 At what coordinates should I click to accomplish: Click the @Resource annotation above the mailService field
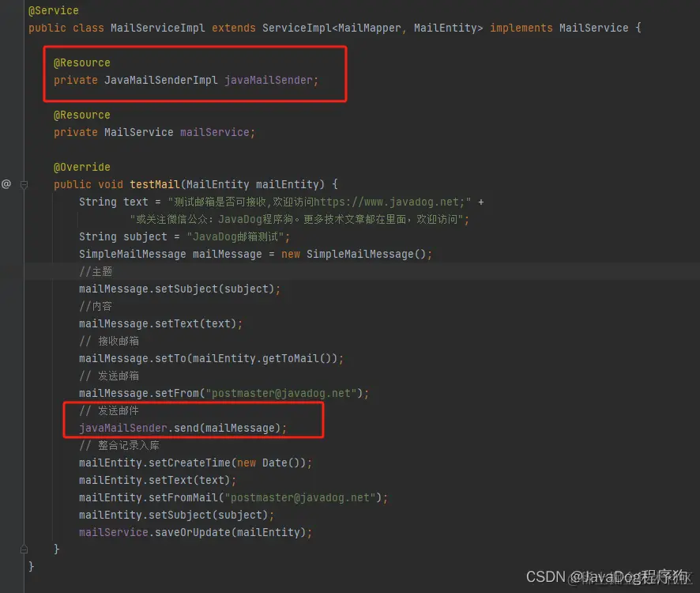[x=81, y=115]
